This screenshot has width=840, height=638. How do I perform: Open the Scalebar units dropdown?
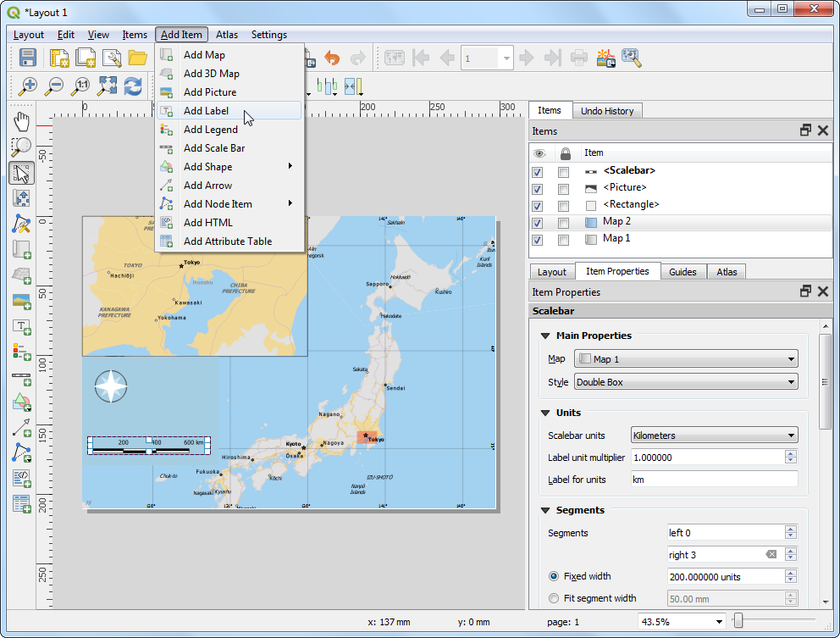714,436
